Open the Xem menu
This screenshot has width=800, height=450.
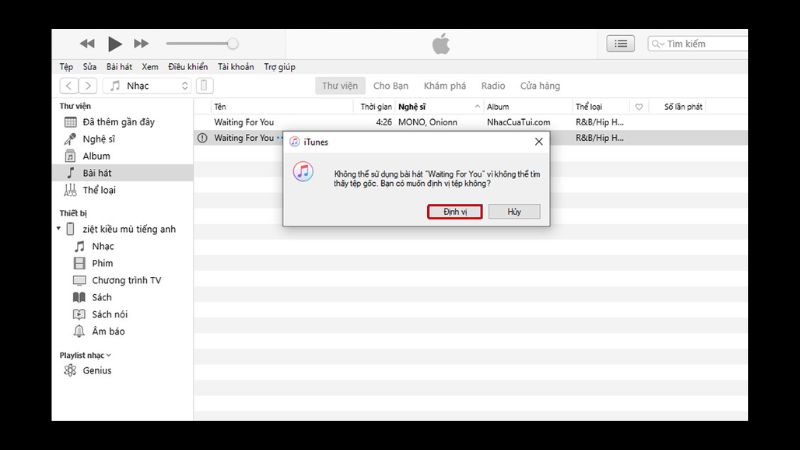click(150, 67)
